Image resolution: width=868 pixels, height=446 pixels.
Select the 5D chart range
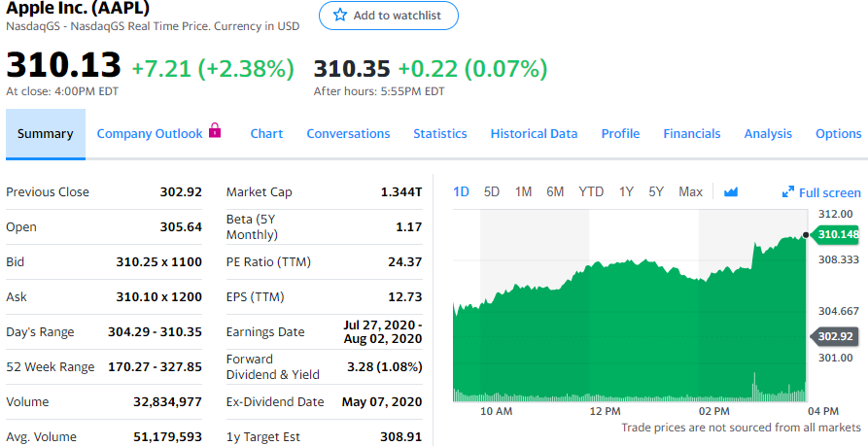tap(492, 192)
